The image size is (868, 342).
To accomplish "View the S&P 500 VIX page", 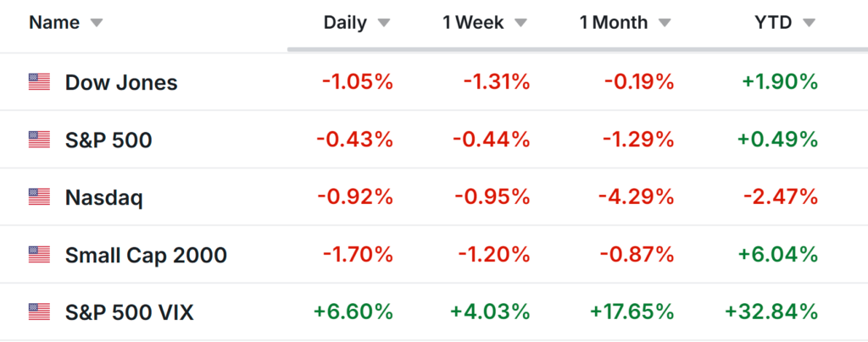I will (130, 312).
